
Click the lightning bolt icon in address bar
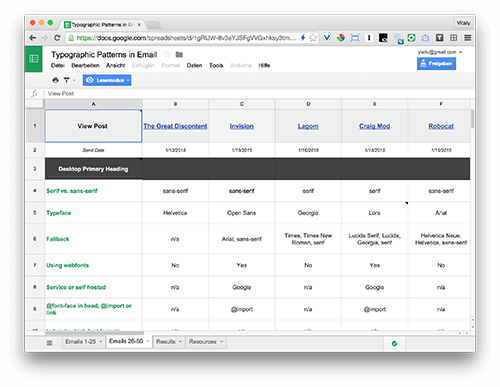303,38
